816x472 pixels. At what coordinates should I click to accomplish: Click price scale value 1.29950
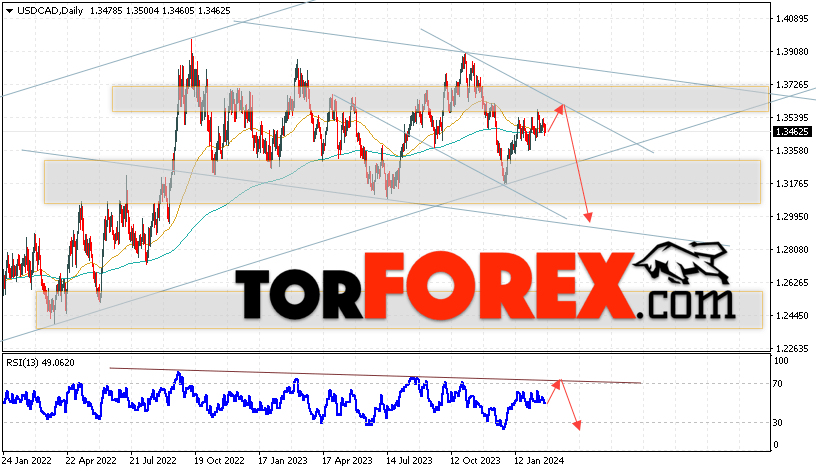[792, 216]
